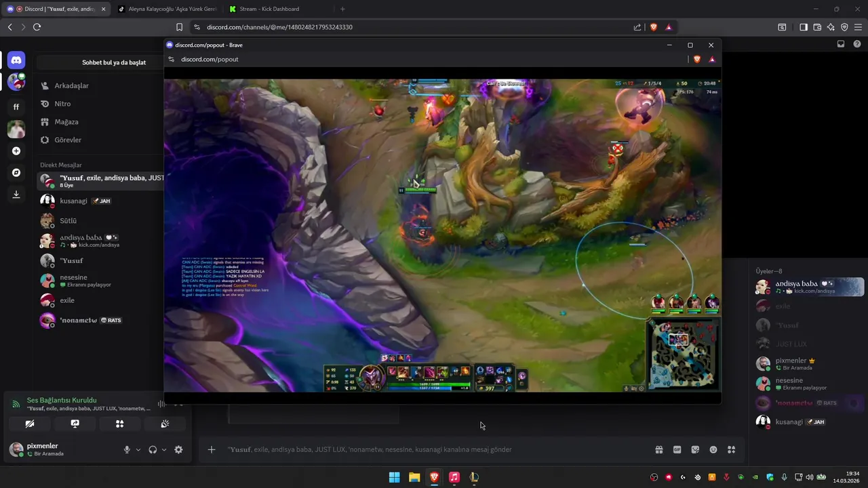Send a gift from message bar
The image size is (868, 488).
coord(658,449)
